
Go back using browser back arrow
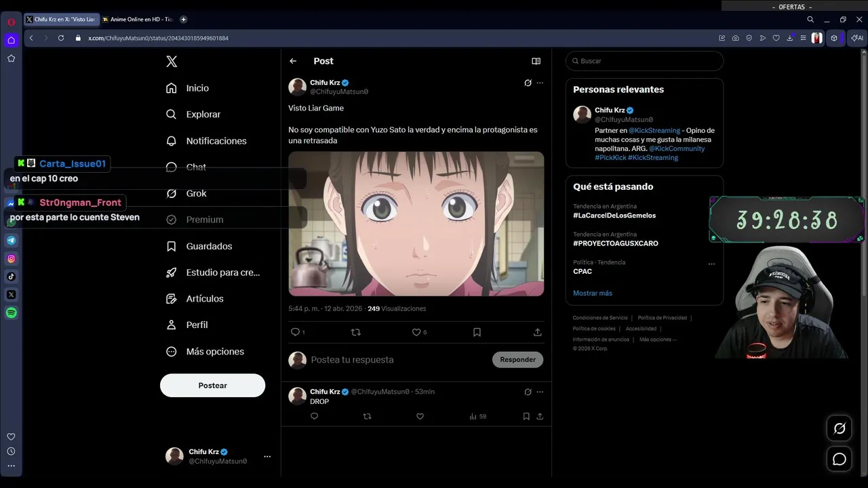(31, 38)
